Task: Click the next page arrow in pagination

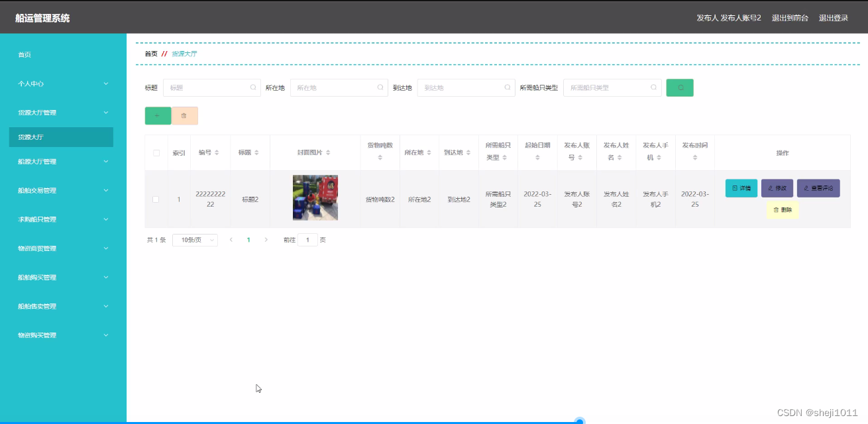Action: (x=264, y=239)
